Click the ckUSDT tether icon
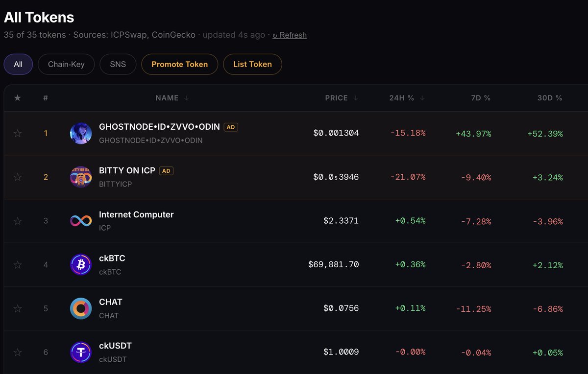This screenshot has height=374, width=588. point(81,352)
